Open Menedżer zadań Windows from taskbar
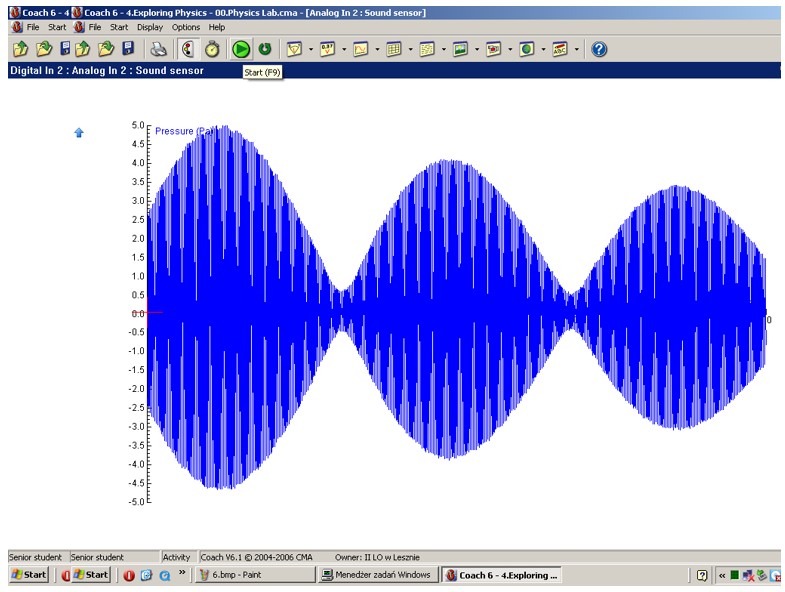This screenshot has width=785, height=592. tap(378, 575)
